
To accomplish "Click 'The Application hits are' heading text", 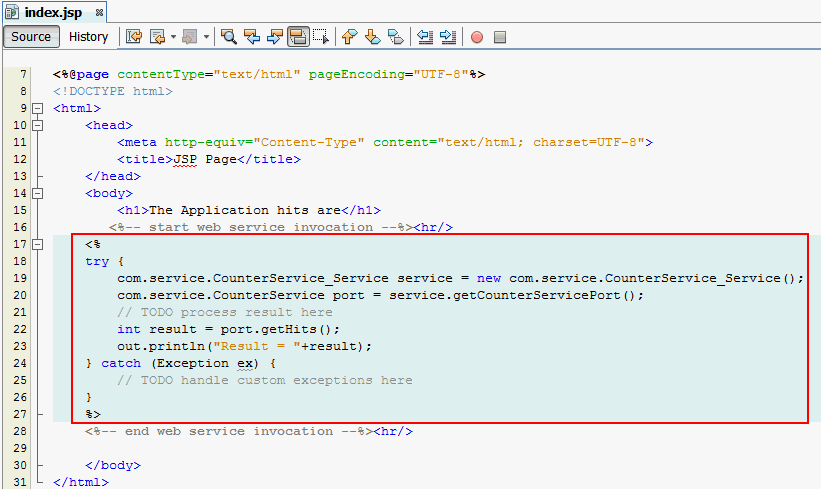I will [x=245, y=210].
